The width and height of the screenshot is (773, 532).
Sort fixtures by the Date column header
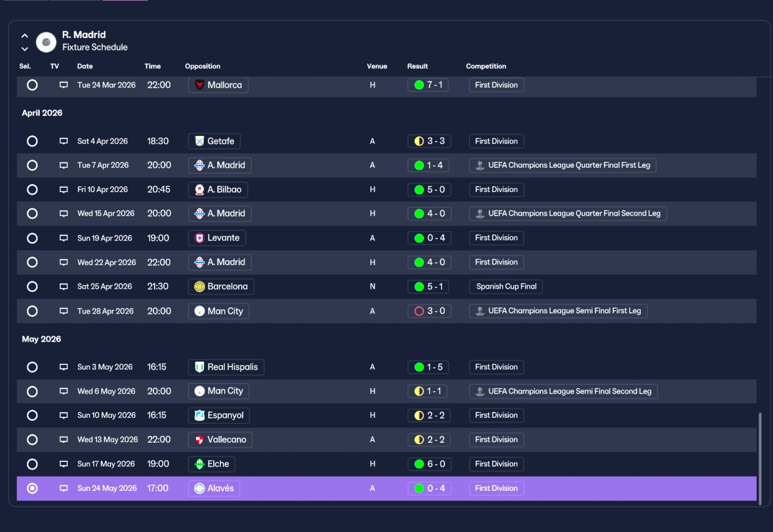pos(85,66)
